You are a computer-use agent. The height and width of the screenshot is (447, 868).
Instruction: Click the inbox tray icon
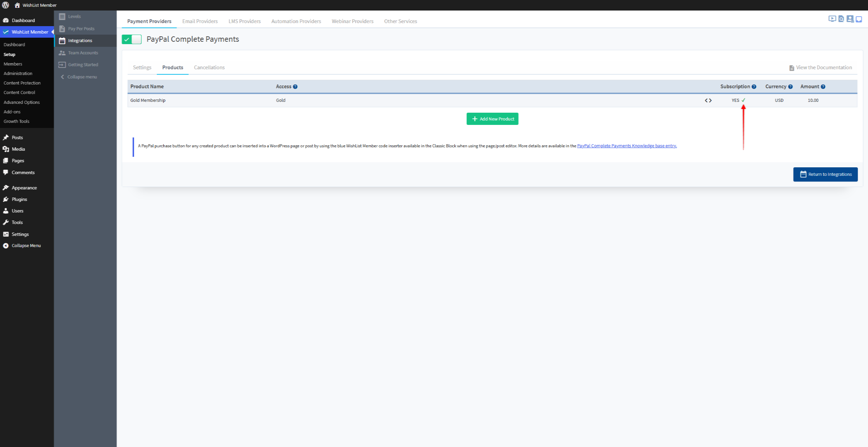tap(859, 19)
